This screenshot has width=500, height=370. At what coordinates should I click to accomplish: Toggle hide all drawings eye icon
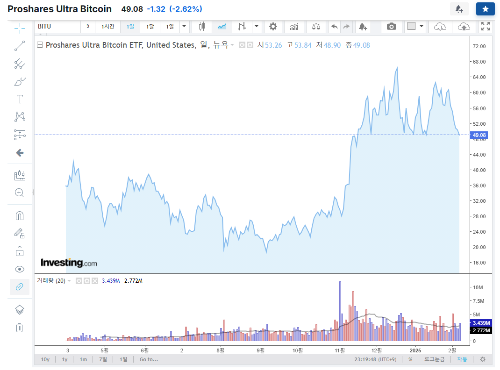(x=20, y=269)
